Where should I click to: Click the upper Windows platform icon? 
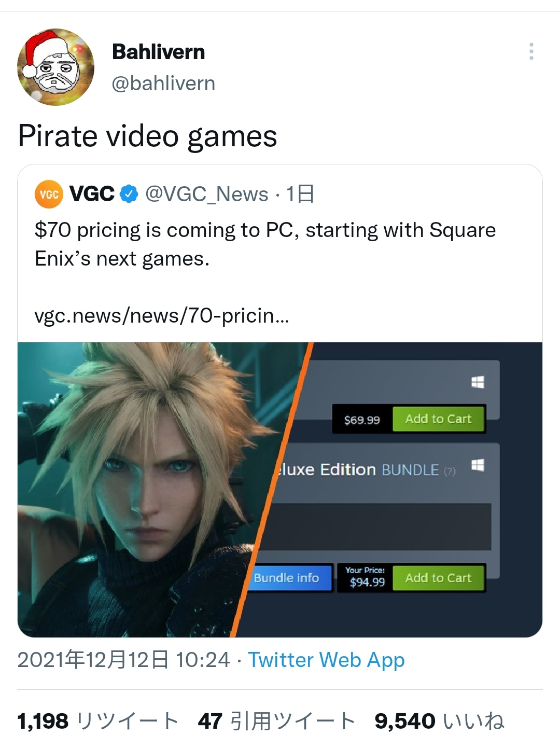478,382
